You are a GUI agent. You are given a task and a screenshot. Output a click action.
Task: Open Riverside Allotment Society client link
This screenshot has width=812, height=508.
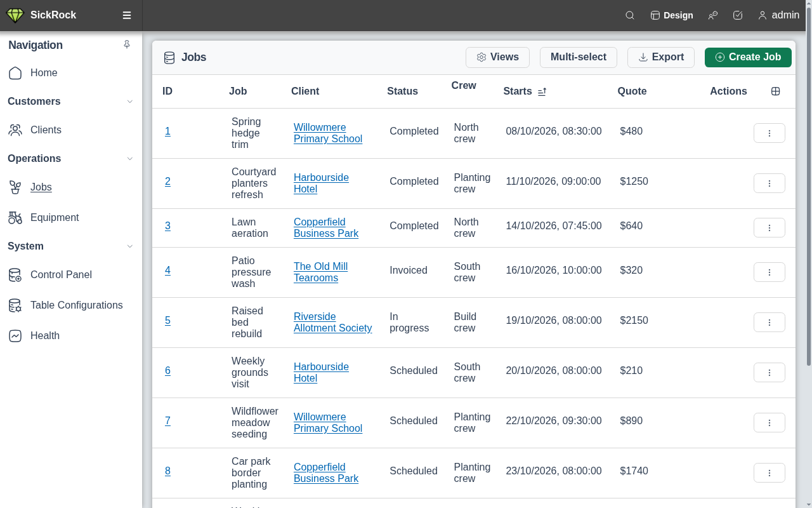point(332,323)
